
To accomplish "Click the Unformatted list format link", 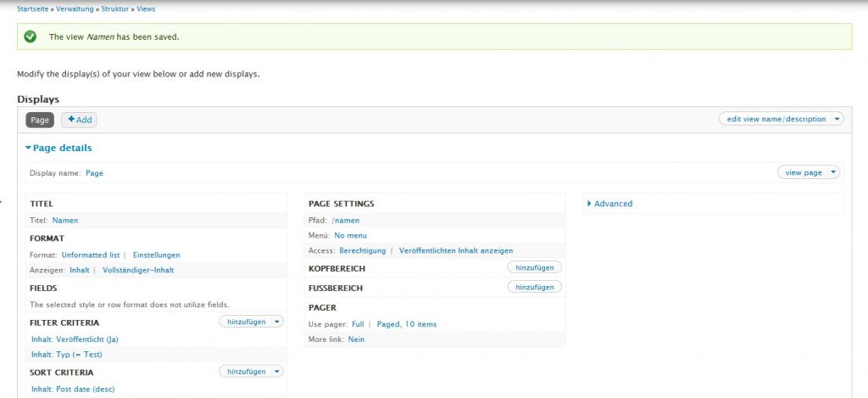I will (x=91, y=255).
